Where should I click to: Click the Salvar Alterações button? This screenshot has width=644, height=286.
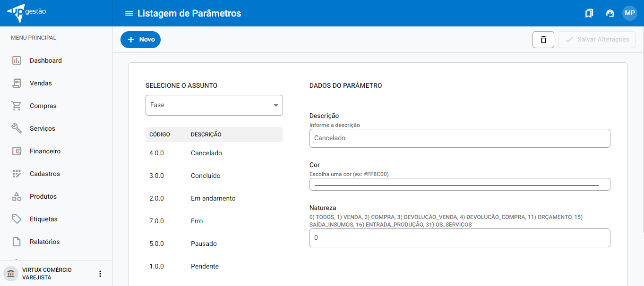(x=597, y=40)
